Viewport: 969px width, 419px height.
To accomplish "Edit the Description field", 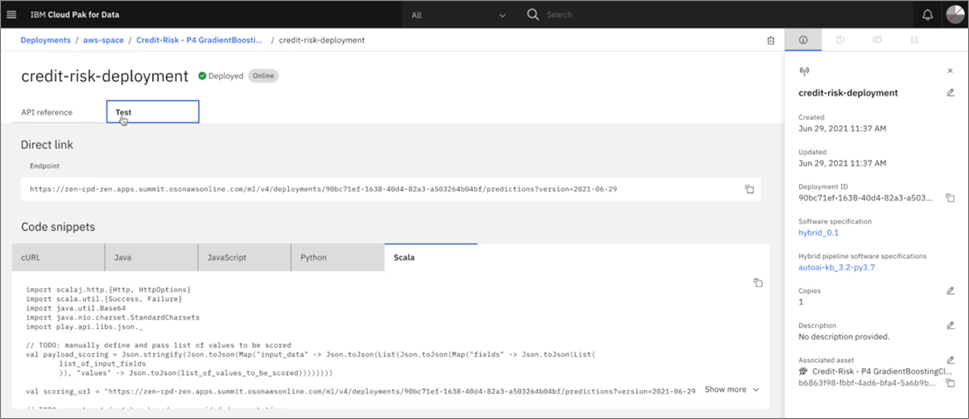I will tap(950, 325).
